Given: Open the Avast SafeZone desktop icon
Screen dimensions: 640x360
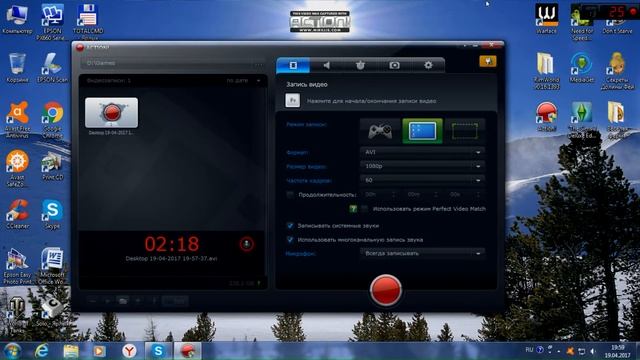Looking at the screenshot, I should point(17,168).
